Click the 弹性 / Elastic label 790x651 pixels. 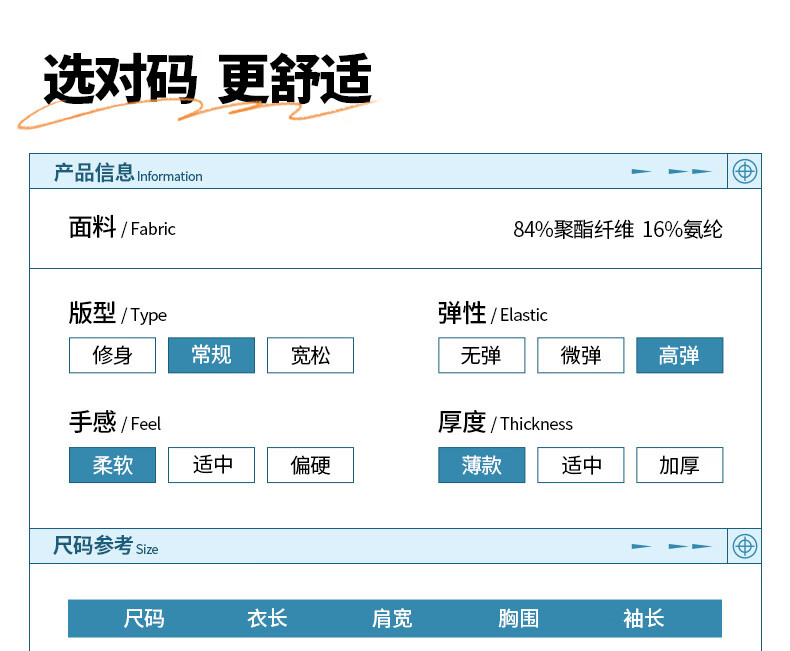[x=493, y=313]
